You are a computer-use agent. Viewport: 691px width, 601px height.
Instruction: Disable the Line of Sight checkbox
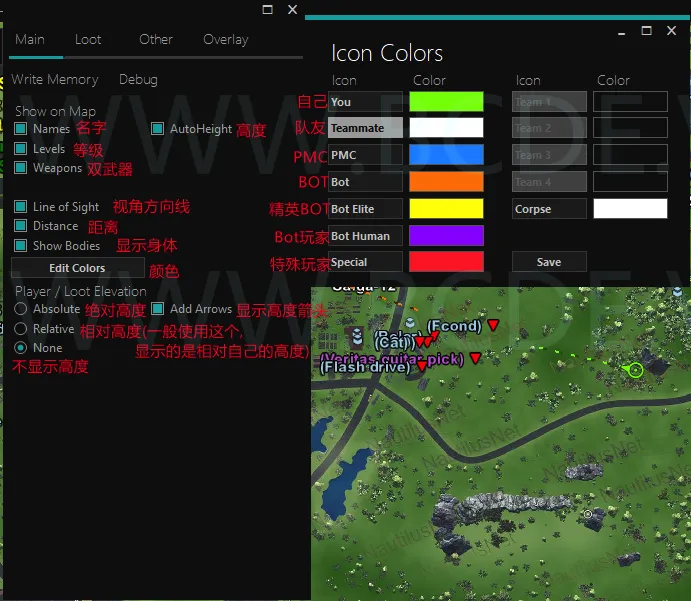point(20,207)
